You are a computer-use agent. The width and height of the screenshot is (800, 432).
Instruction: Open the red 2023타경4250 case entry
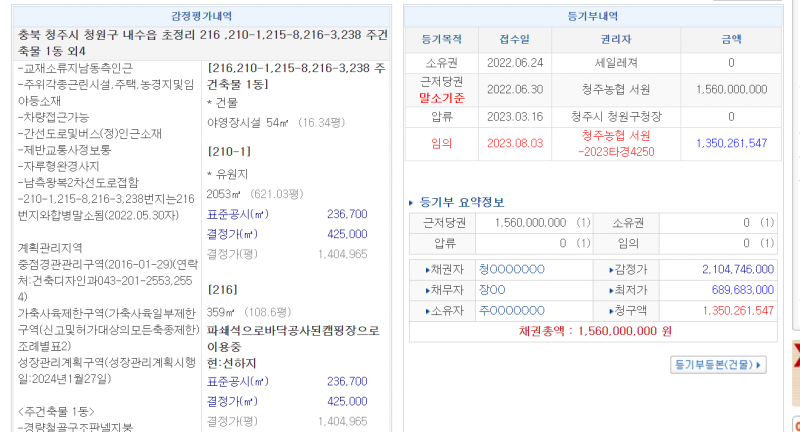[x=614, y=153]
